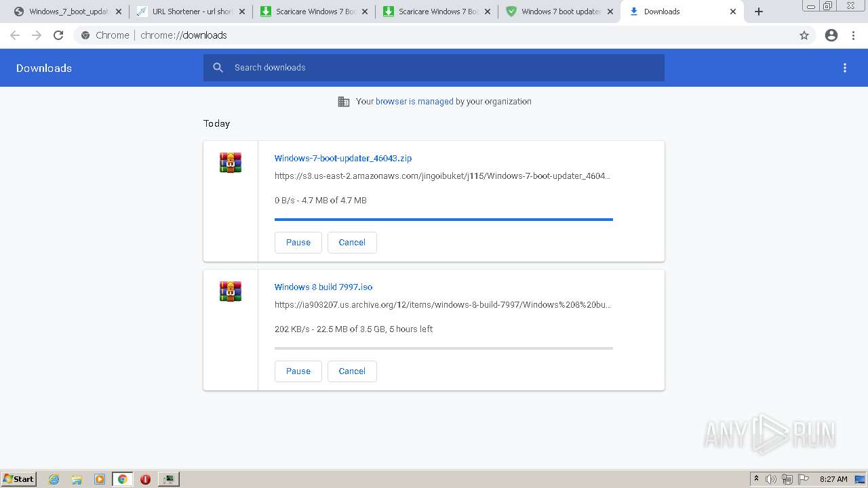868x488 pixels.
Task: Reload the chrome://downloads page
Action: pos(58,35)
